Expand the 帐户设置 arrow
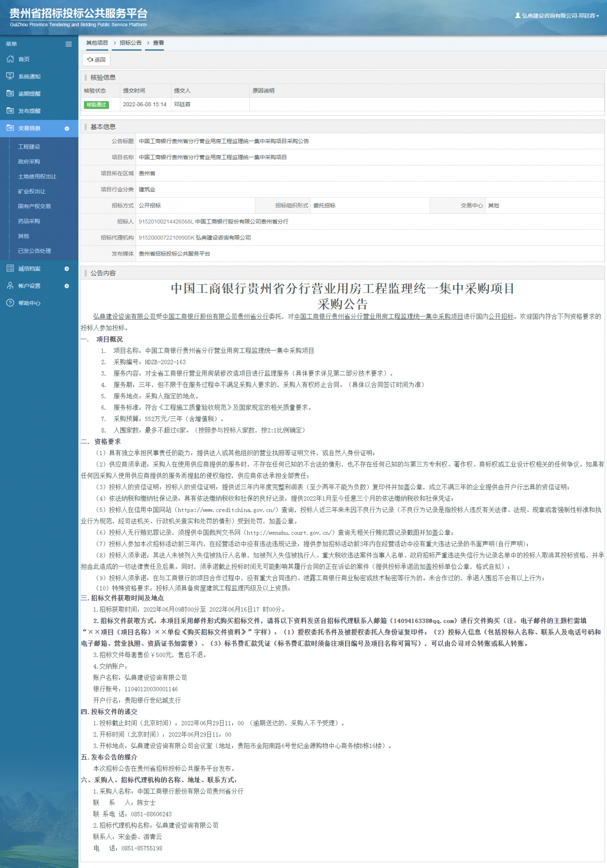 pos(67,286)
